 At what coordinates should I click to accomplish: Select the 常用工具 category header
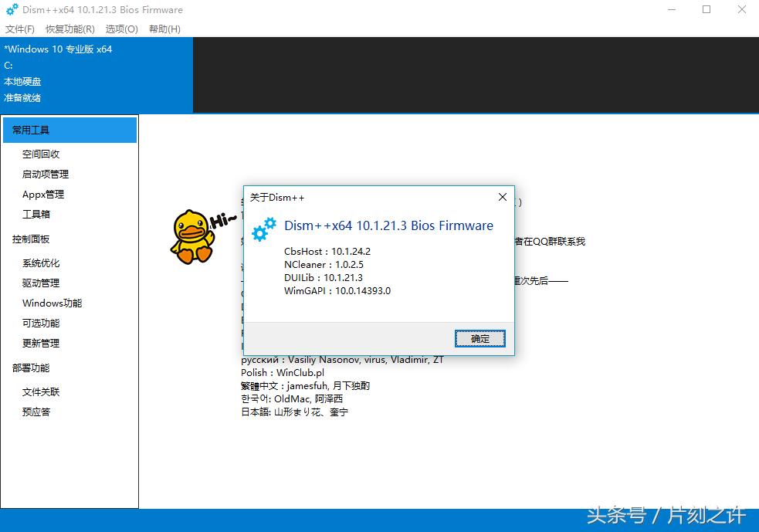click(x=69, y=130)
